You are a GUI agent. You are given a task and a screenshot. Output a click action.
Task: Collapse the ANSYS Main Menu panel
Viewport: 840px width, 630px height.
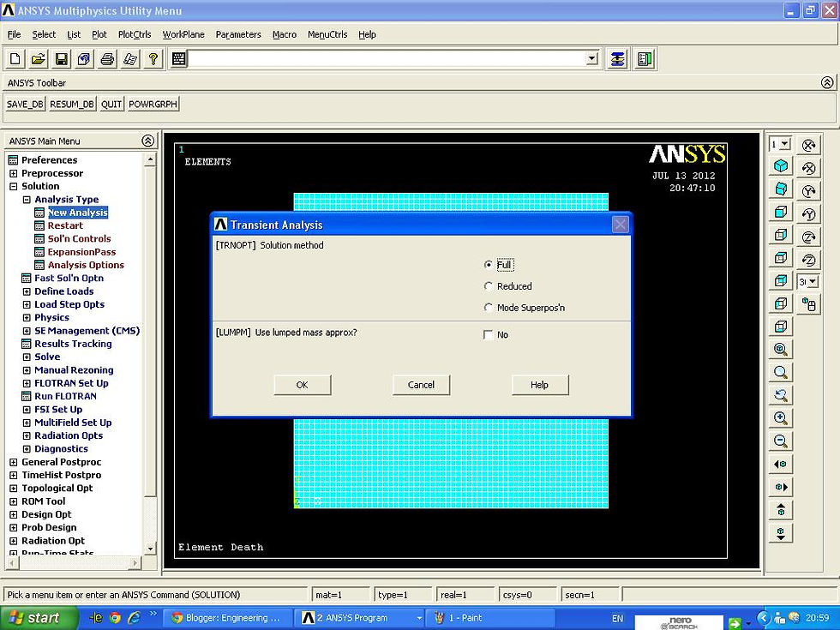[x=147, y=141]
